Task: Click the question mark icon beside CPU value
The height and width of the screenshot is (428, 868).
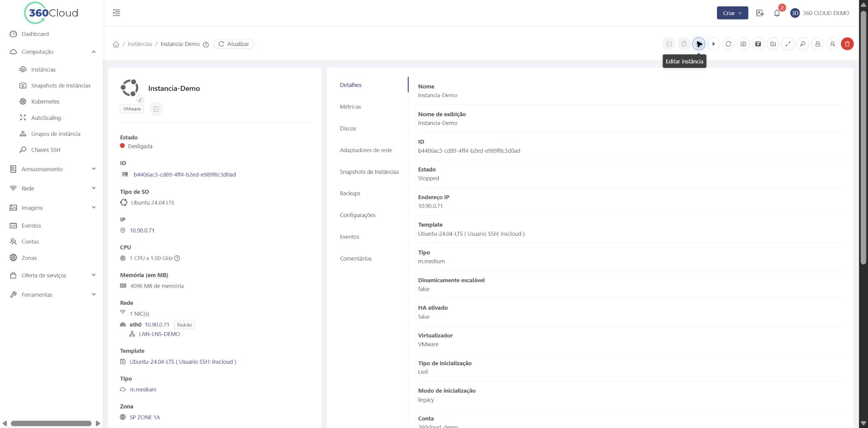Action: pyautogui.click(x=177, y=258)
